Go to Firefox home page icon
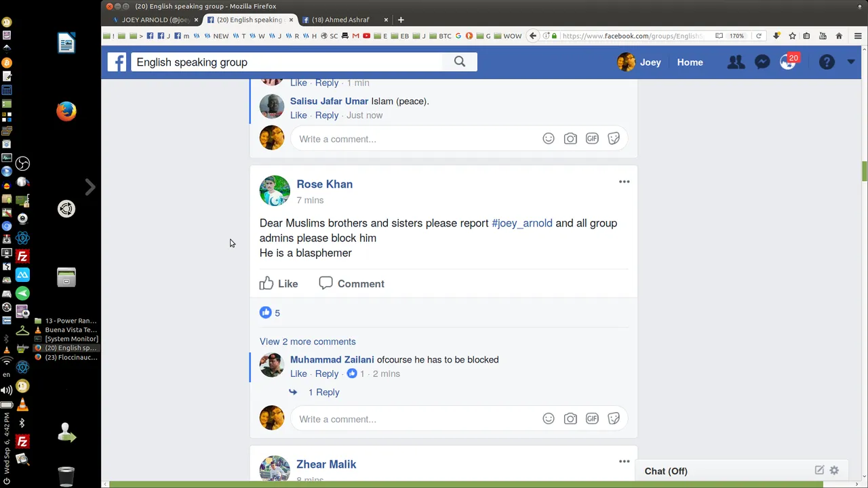This screenshot has height=488, width=868. [839, 36]
